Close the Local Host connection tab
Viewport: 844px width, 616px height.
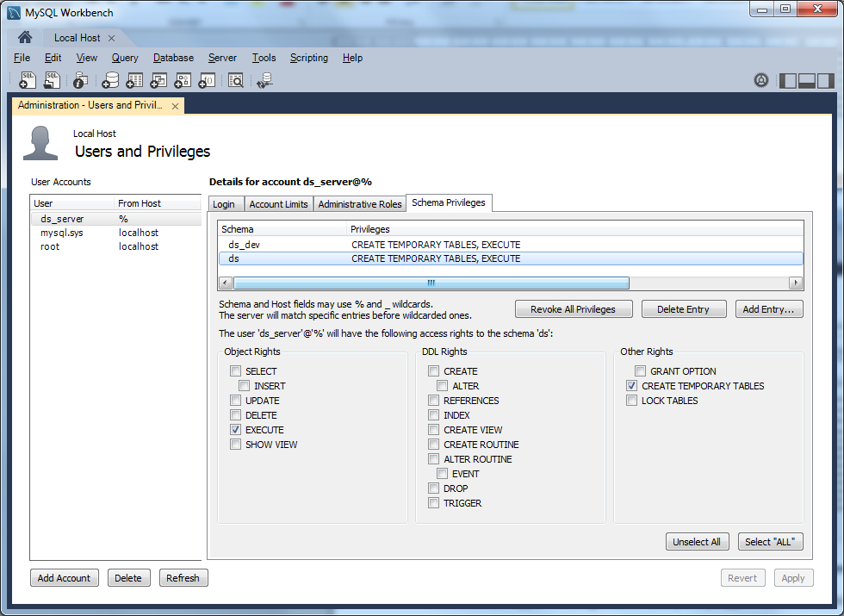[111, 38]
